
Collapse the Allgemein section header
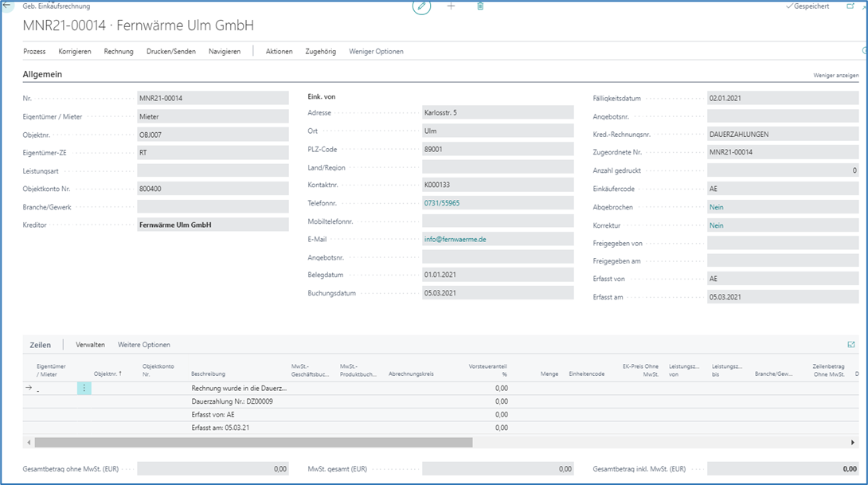pos(42,74)
